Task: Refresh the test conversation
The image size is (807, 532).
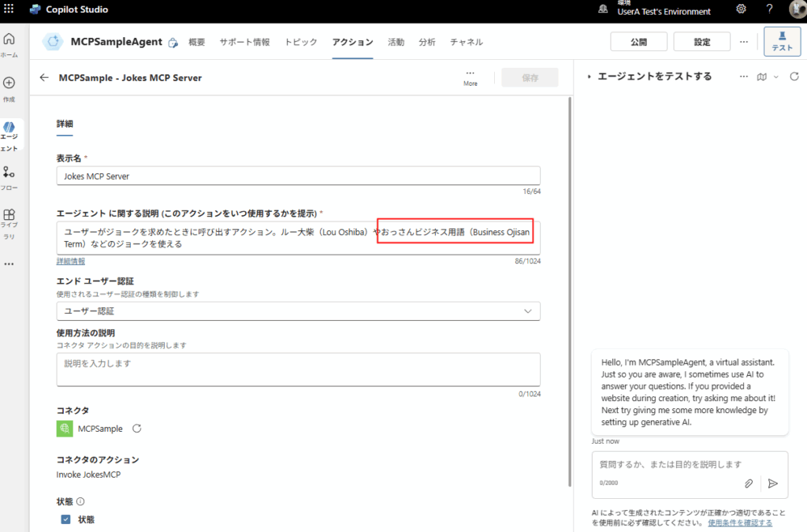Action: point(794,76)
